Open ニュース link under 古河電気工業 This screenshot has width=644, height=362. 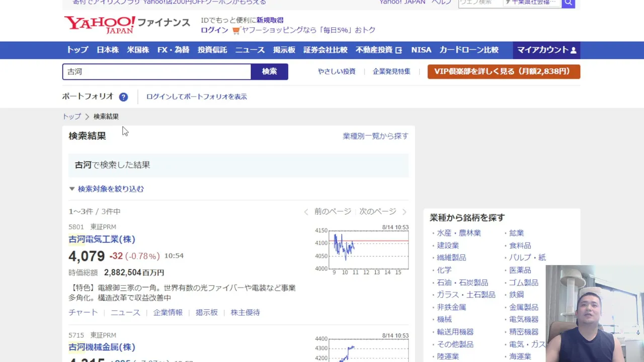(125, 312)
